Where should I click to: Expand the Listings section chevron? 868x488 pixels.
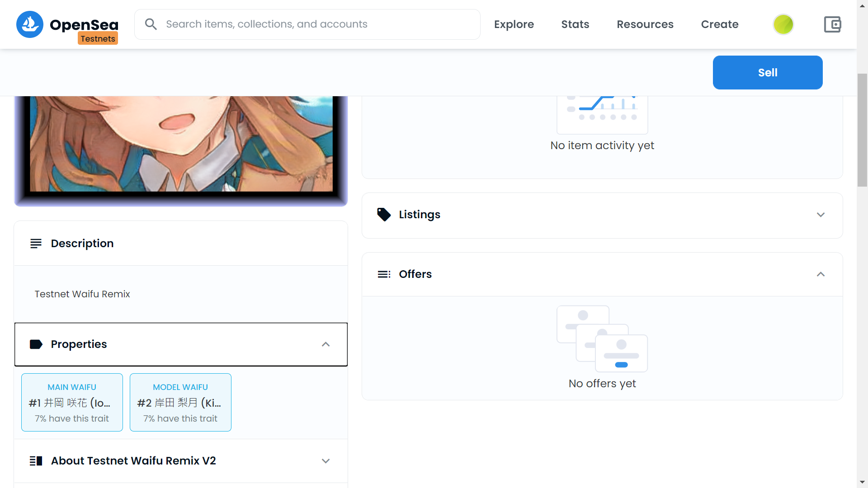point(821,215)
